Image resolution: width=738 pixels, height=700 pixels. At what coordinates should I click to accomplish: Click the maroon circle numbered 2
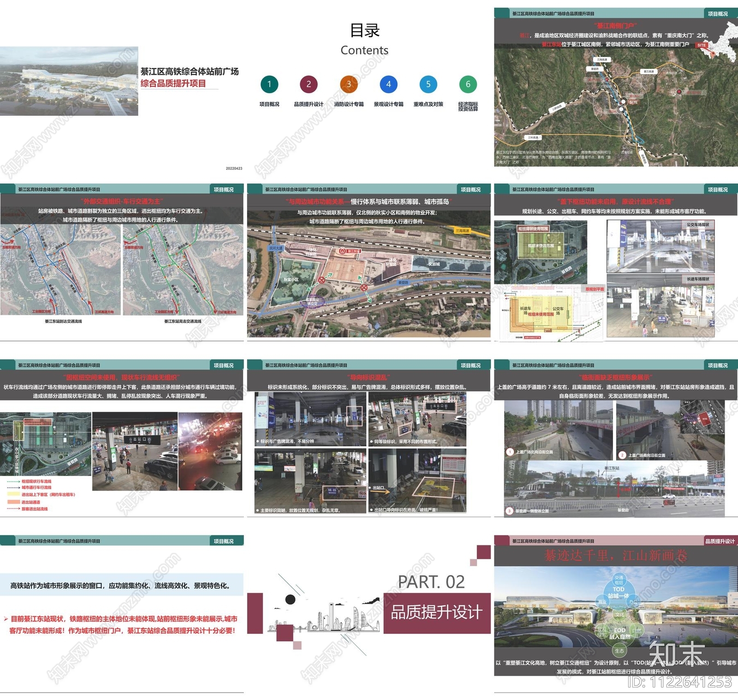(309, 84)
